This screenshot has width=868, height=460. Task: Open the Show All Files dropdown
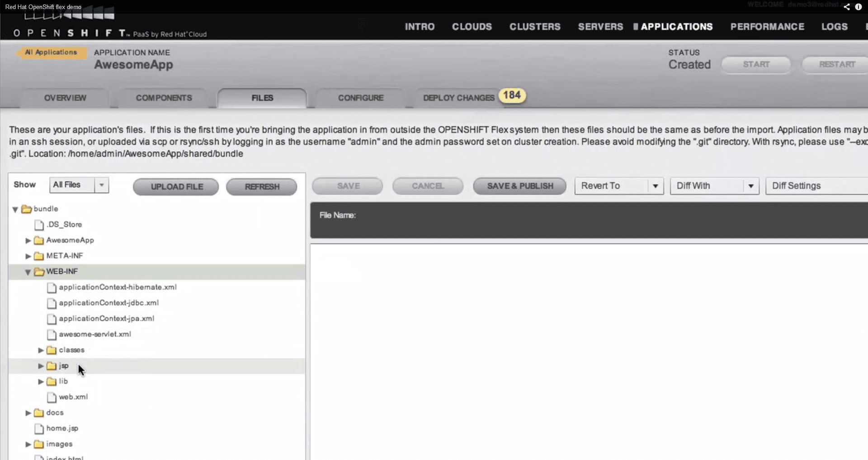click(79, 185)
